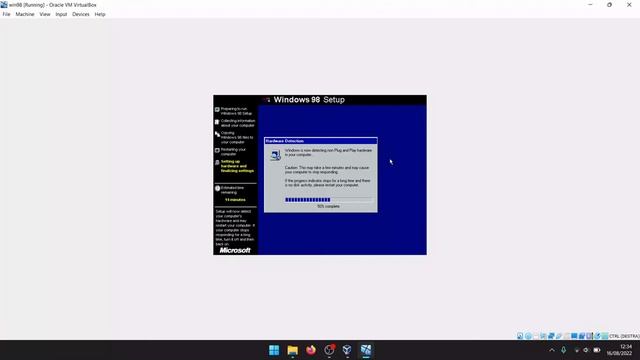
Task: Click the 'Preparing to run Windows 98 Setup' step
Action: click(x=233, y=111)
